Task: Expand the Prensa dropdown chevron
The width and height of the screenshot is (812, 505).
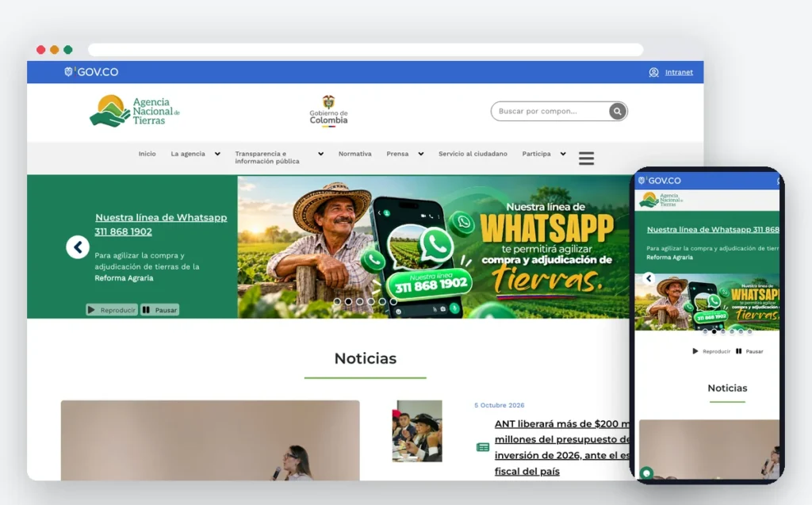Action: (x=421, y=154)
